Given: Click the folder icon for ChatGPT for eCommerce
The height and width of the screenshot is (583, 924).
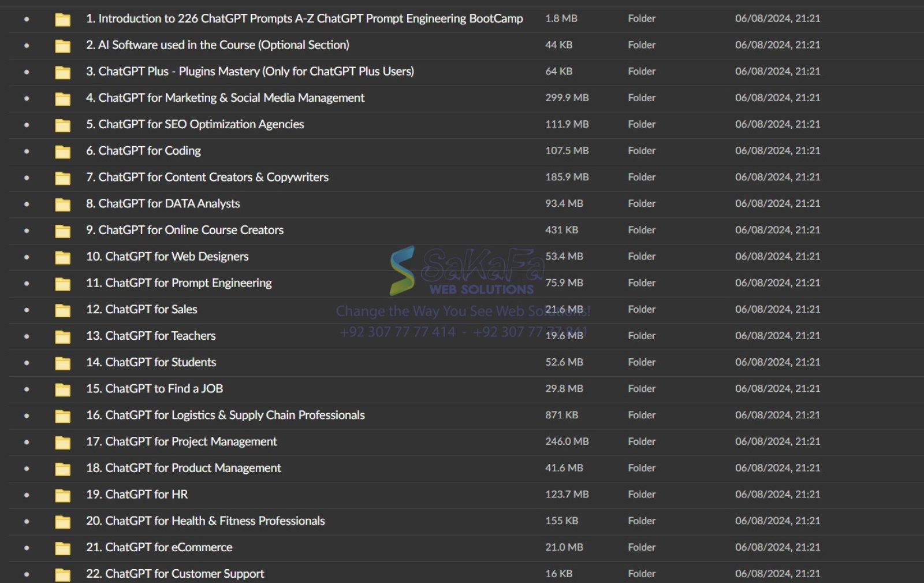Looking at the screenshot, I should click(62, 548).
